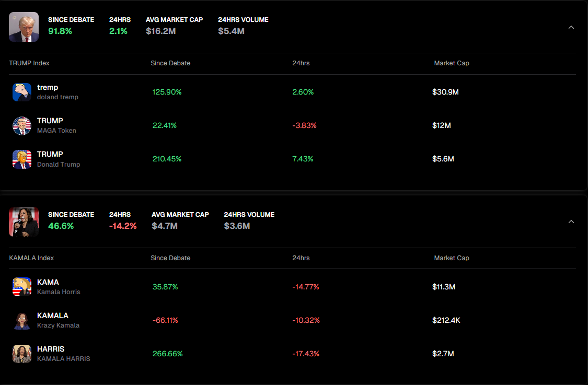Select the 22.41% since-debate value
Screen dimensions: 588x385
click(165, 125)
